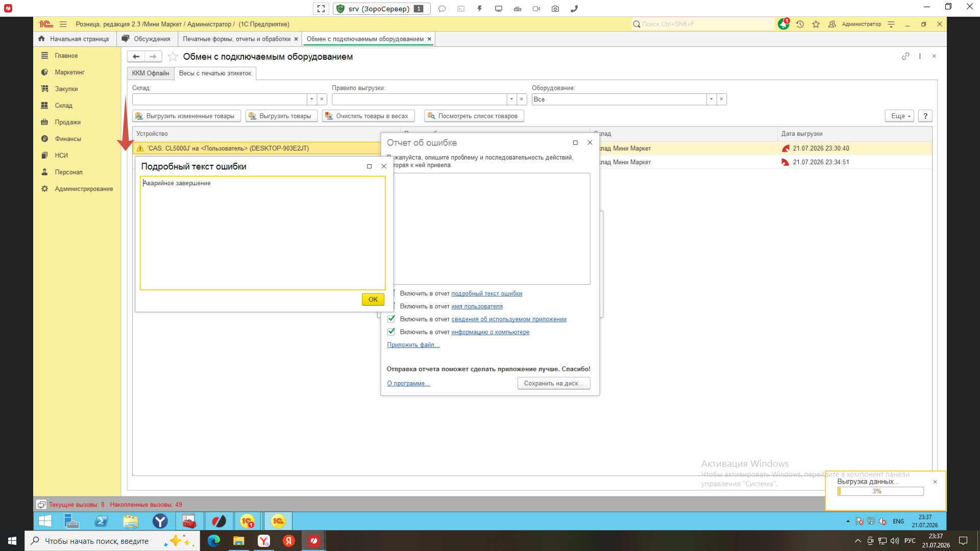
Task: Add current form to favorites star
Action: pyautogui.click(x=173, y=57)
